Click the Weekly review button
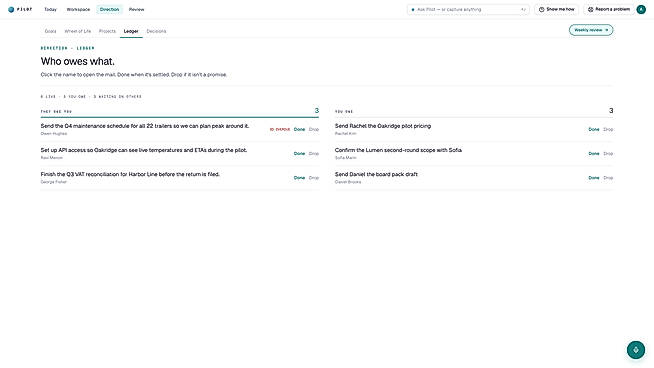Viewport: 654px width, 368px height. 591,30
